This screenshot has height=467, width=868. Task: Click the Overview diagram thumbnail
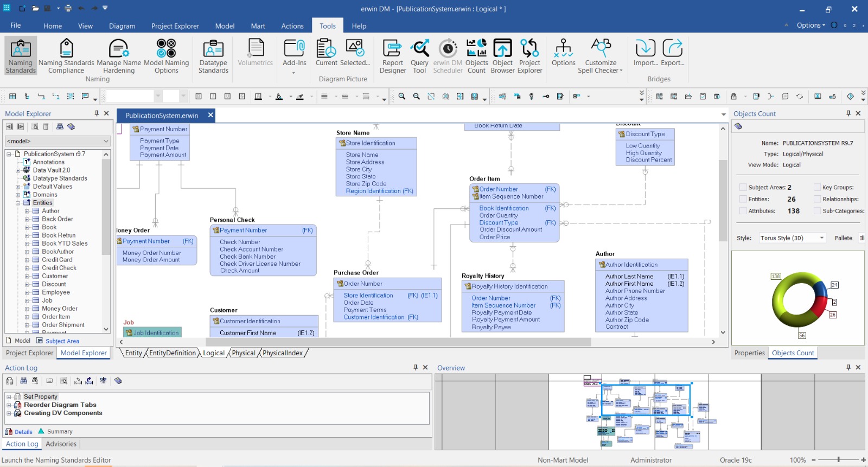pyautogui.click(x=651, y=412)
